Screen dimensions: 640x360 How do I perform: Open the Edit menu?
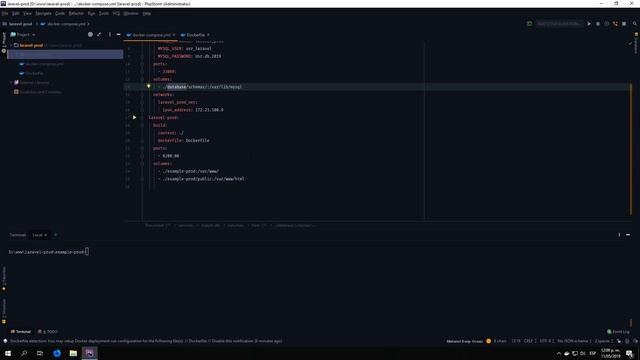[x=16, y=13]
